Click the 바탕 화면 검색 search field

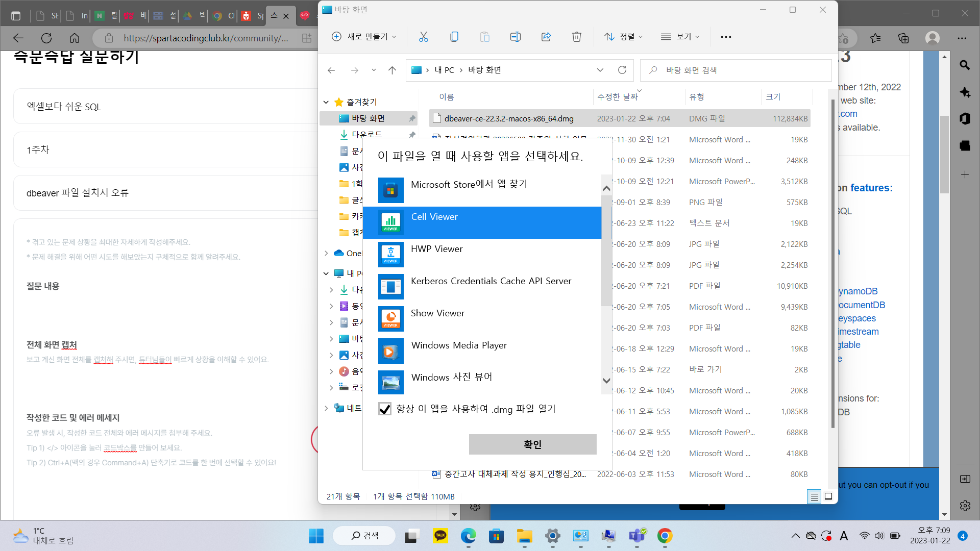[x=736, y=70]
